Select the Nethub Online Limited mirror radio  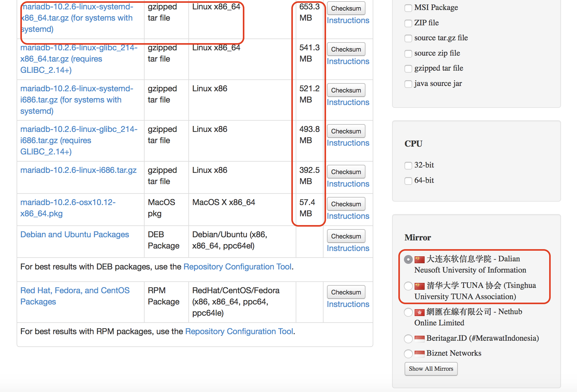click(408, 312)
